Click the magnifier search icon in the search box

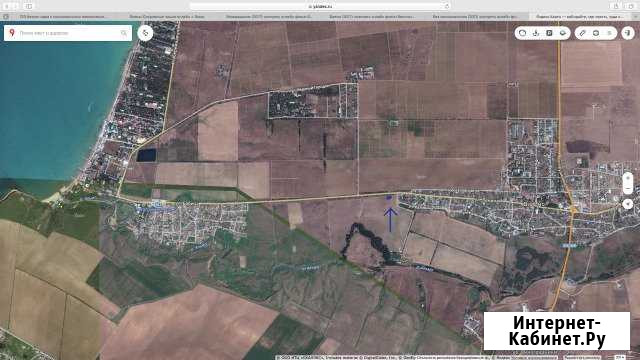click(x=124, y=33)
